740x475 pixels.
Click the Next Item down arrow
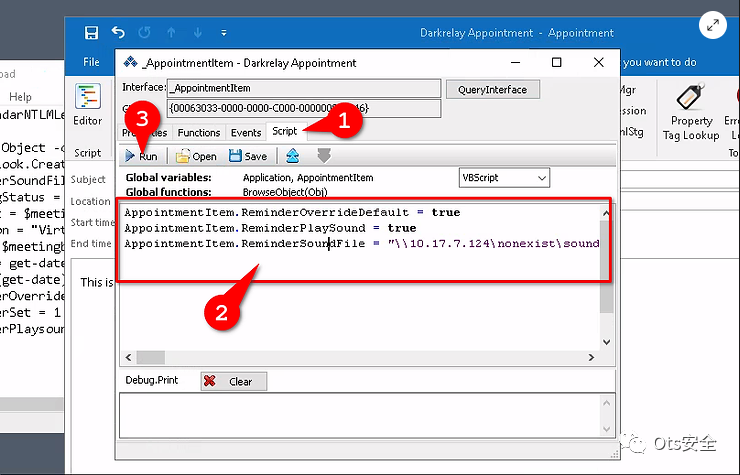click(198, 33)
